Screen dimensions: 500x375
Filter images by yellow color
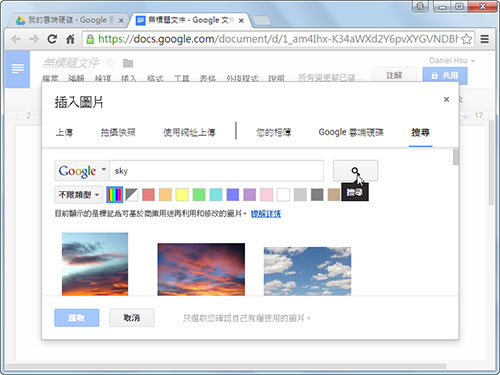click(x=182, y=195)
